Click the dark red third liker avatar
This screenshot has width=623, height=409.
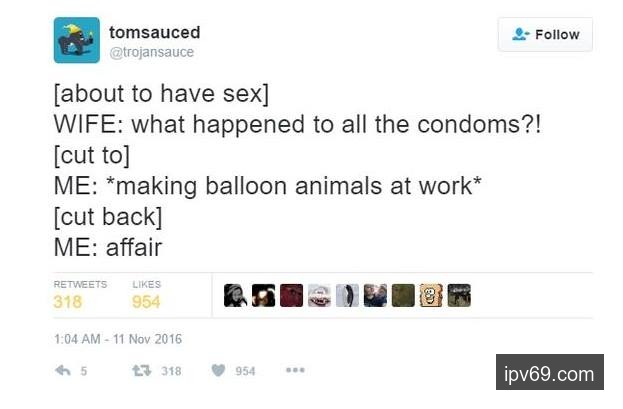[291, 295]
